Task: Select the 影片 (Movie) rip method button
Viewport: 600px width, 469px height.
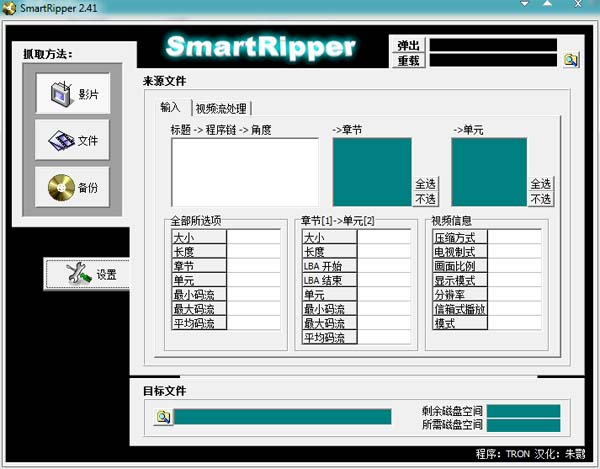Action: point(73,93)
